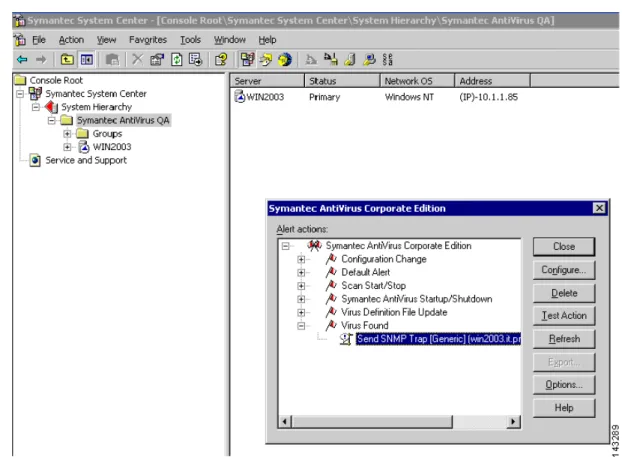Open the Window menu
Screen dimensions: 622x457
[230, 40]
